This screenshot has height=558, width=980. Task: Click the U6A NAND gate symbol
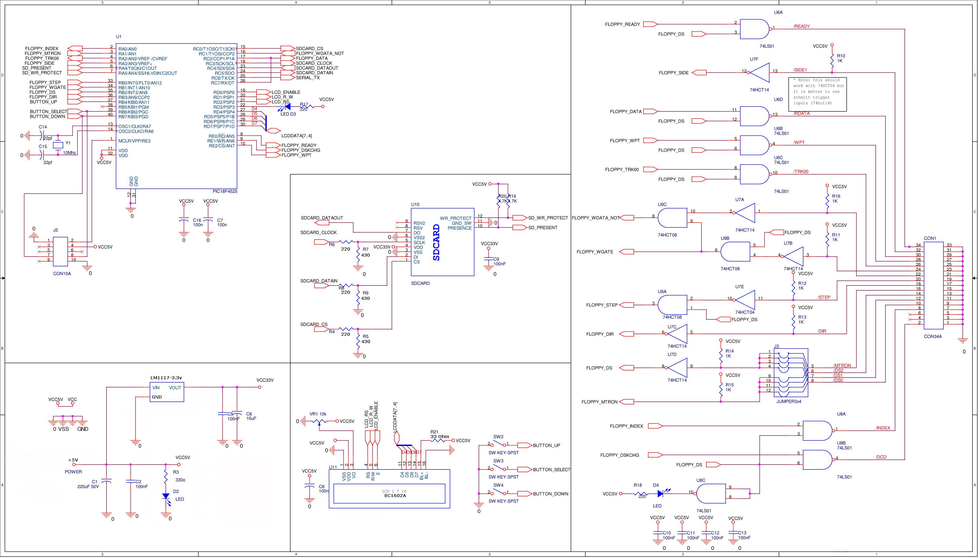pyautogui.click(x=754, y=29)
